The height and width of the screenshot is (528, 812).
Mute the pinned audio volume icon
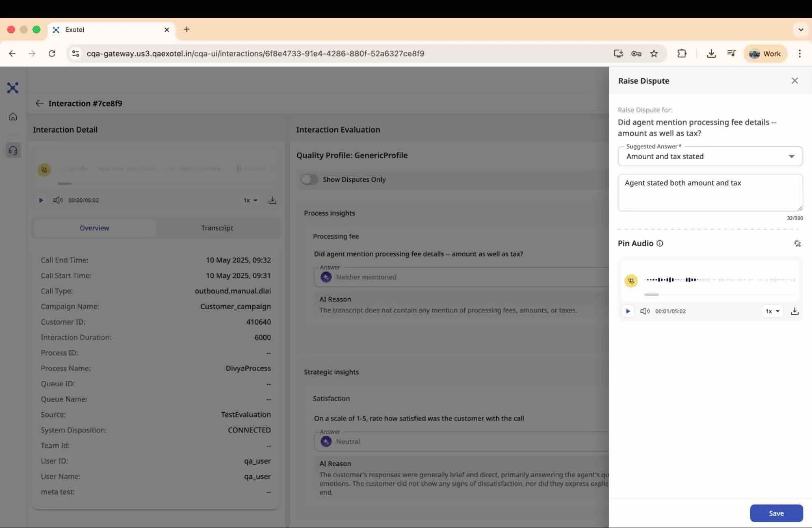pyautogui.click(x=645, y=311)
